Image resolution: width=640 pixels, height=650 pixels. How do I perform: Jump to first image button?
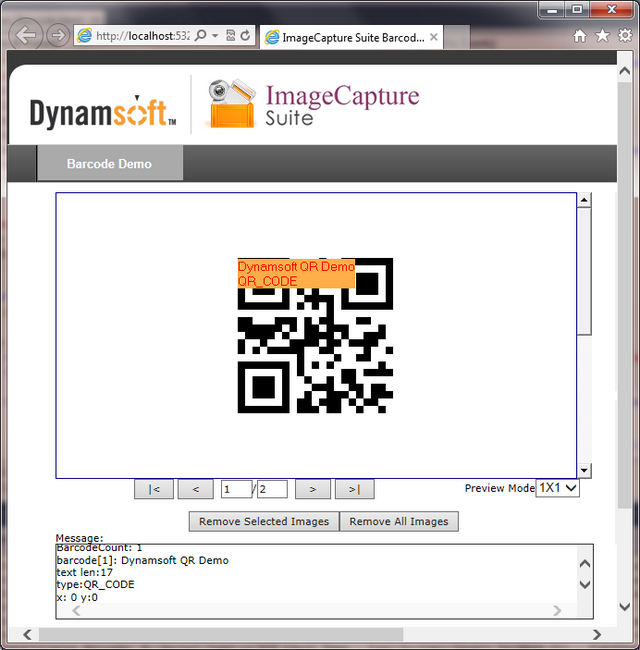[x=154, y=490]
